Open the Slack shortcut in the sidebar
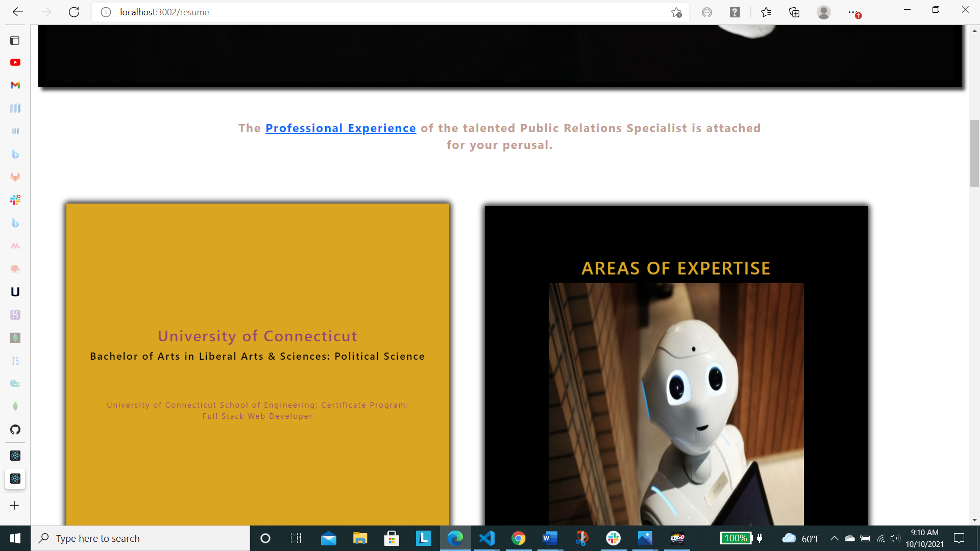Viewport: 980px width, 551px height. [x=15, y=200]
